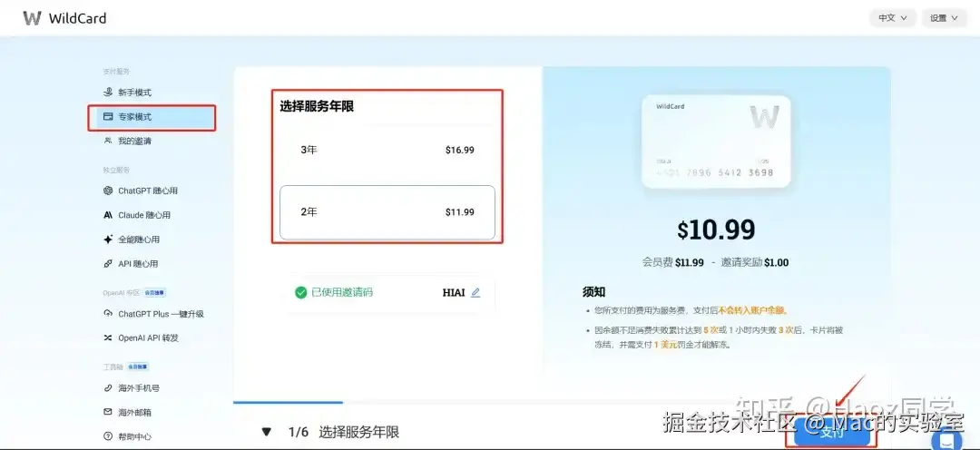Click the green 已使用邀请码 check icon

point(301,292)
